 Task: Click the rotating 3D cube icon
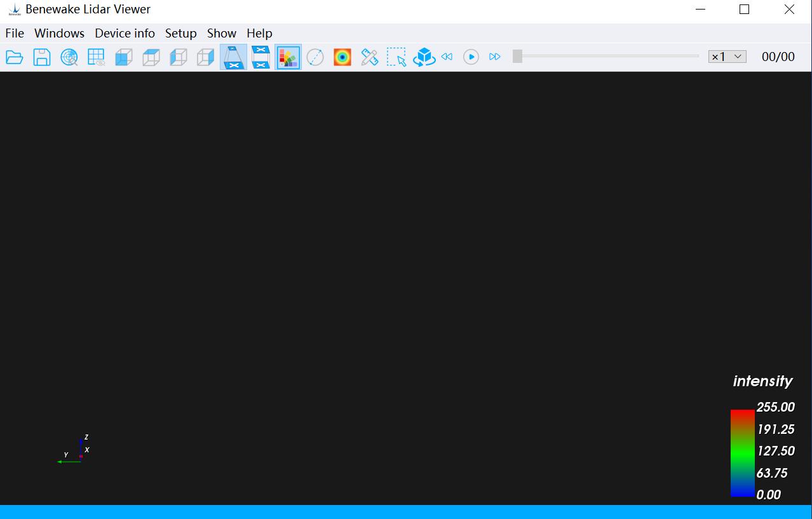click(x=424, y=57)
